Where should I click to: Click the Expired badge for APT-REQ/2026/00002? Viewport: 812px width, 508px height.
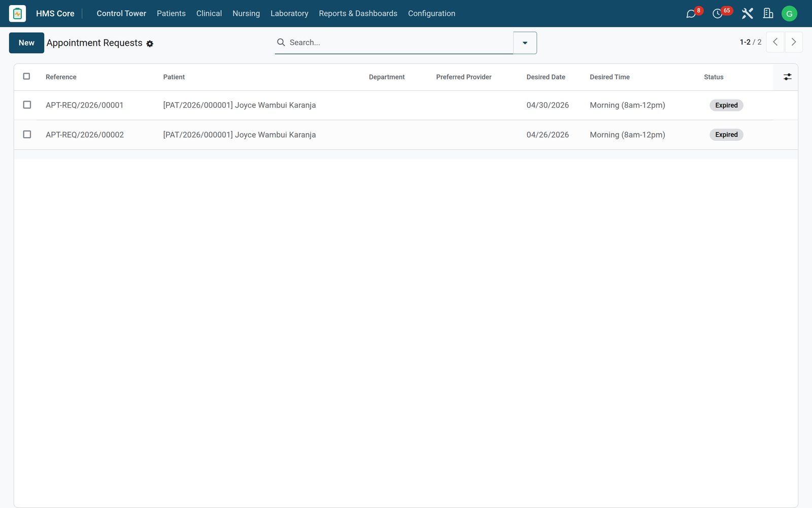(x=726, y=135)
